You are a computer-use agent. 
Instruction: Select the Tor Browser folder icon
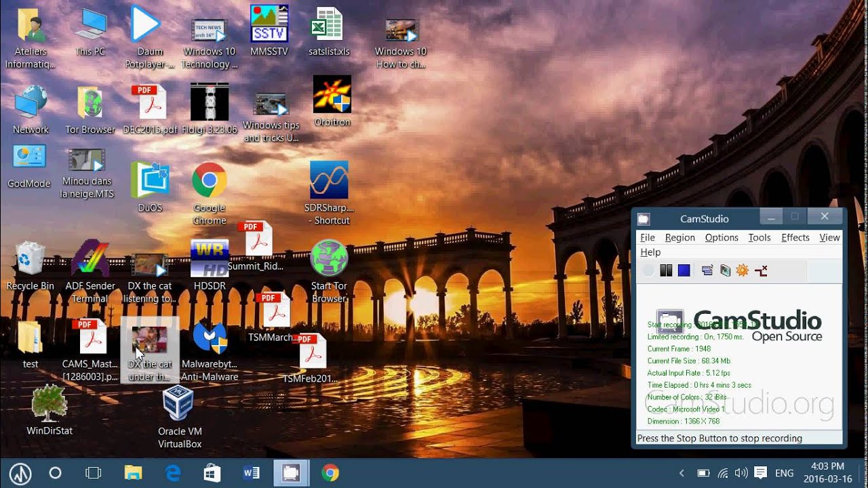(x=90, y=110)
